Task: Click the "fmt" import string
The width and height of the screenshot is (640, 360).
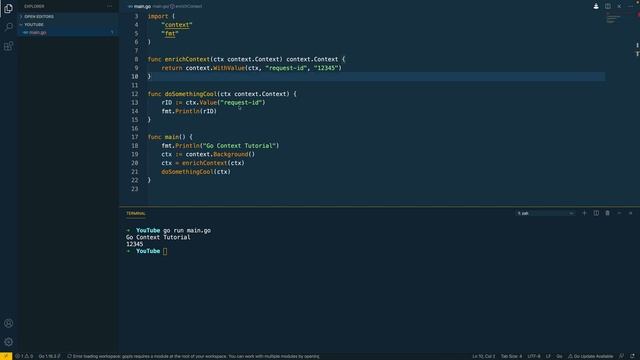Action: click(170, 33)
